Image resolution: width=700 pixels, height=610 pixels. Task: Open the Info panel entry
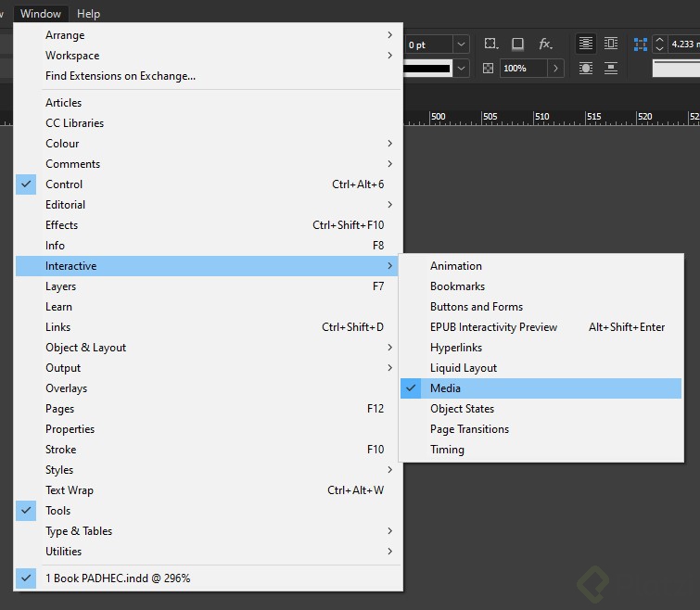point(209,246)
